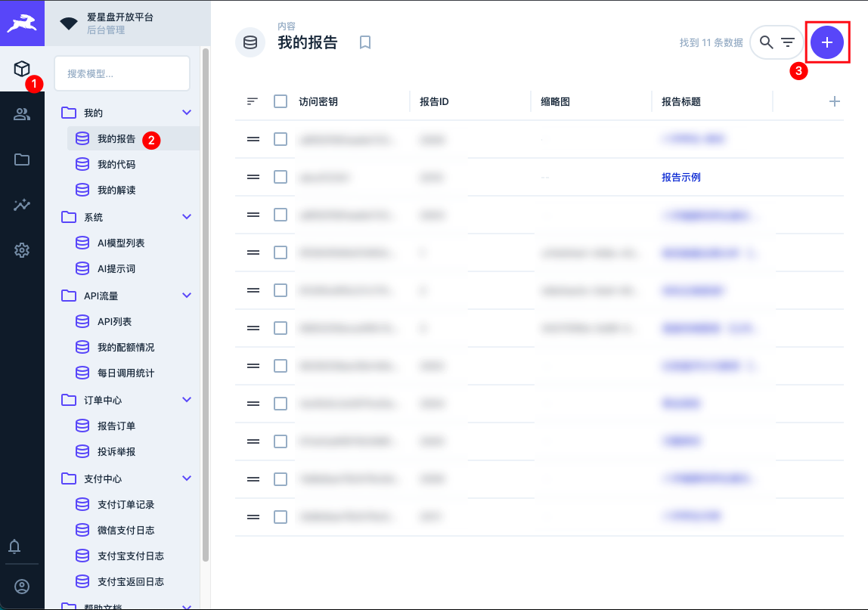Open the users icon in left rail
The image size is (868, 610).
pos(22,114)
